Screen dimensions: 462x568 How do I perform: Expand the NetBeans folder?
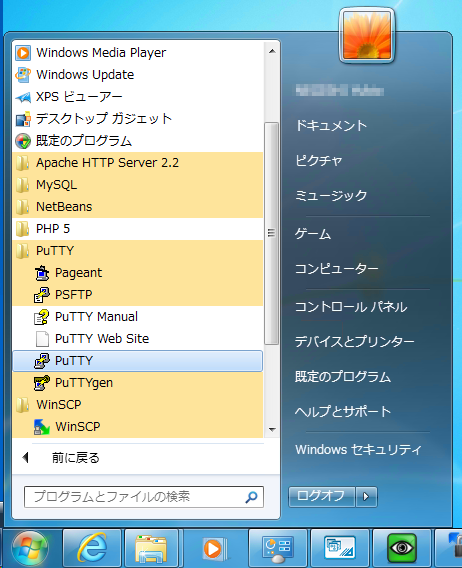(x=138, y=207)
